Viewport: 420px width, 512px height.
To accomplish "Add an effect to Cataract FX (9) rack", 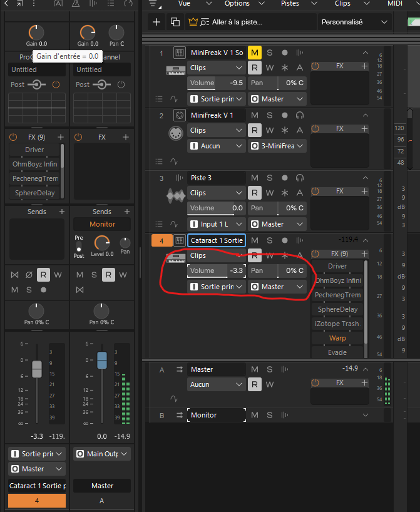I will 364,253.
